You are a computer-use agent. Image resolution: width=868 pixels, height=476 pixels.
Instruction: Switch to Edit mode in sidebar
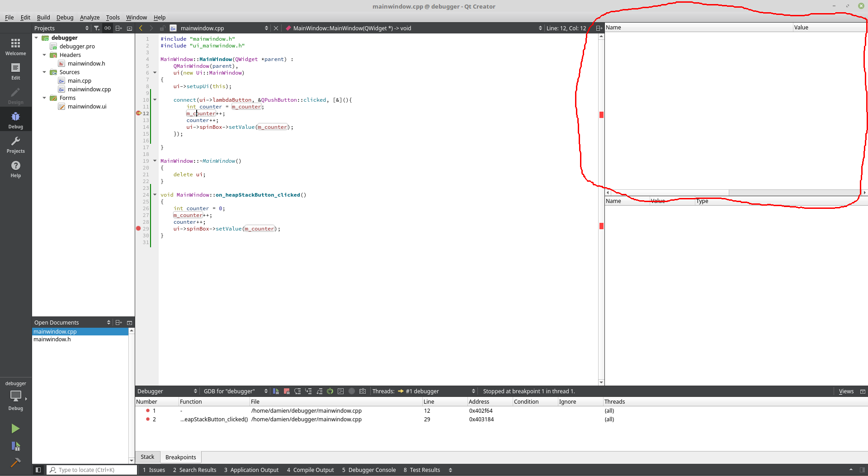(15, 71)
